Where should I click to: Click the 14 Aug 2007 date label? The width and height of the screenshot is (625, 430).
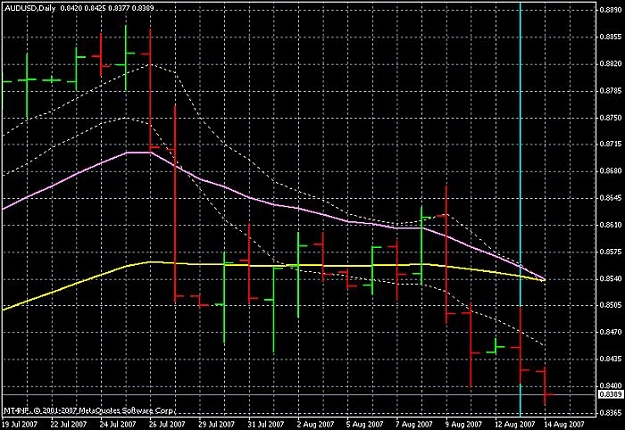point(564,424)
